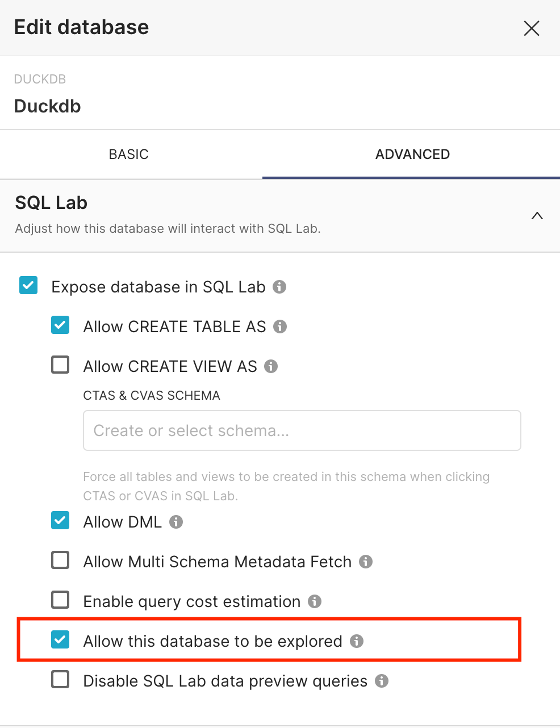The image size is (560, 728).
Task: Enable Allow Multi Schema Metadata Fetch
Action: (60, 560)
